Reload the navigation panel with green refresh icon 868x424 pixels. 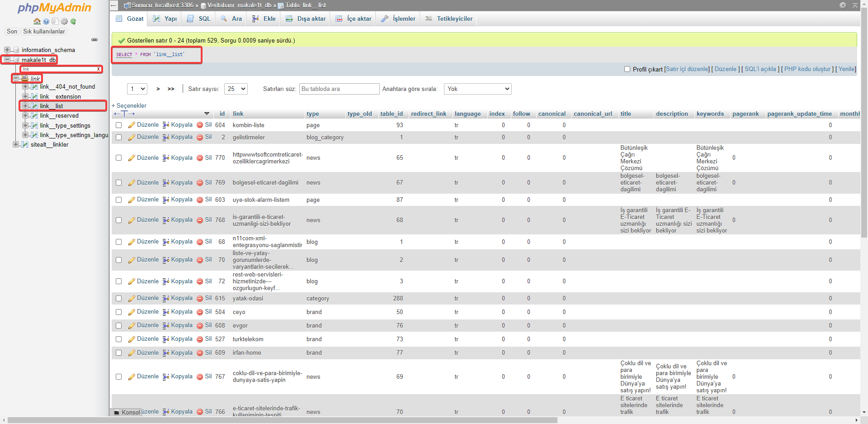coord(73,21)
